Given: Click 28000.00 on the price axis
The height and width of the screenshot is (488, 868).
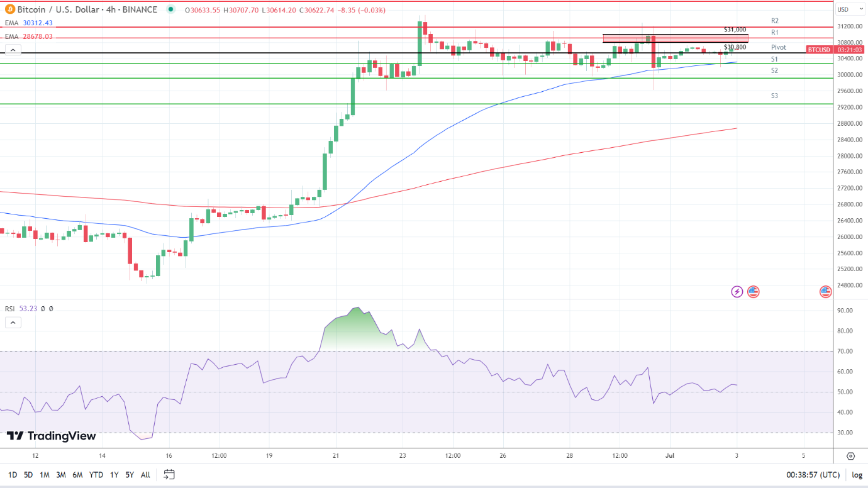Looking at the screenshot, I should tap(849, 156).
